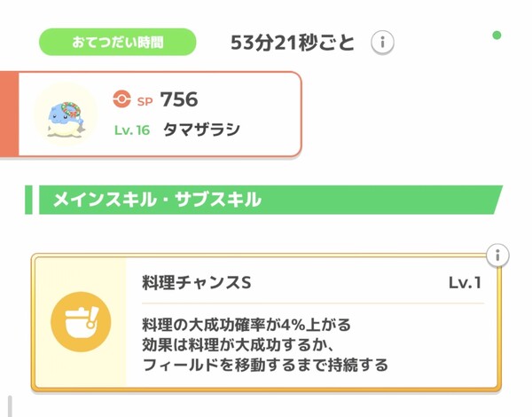
Task: Click the gray scrollbar at the bottom left
Action: 10,405
